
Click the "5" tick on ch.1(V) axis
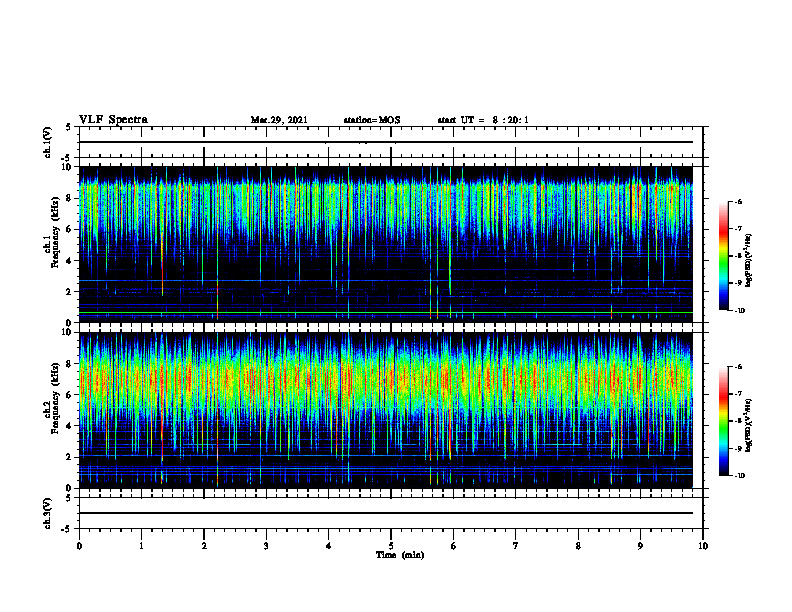[69, 127]
